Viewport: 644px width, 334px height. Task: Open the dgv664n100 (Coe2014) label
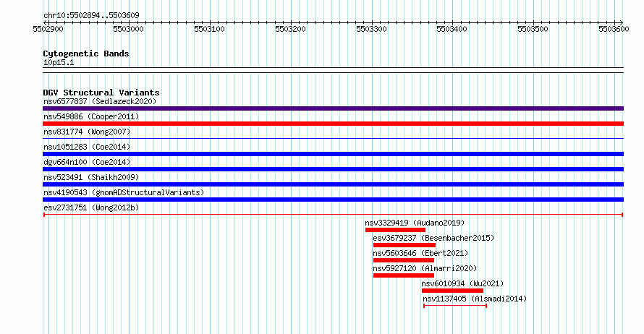87,162
